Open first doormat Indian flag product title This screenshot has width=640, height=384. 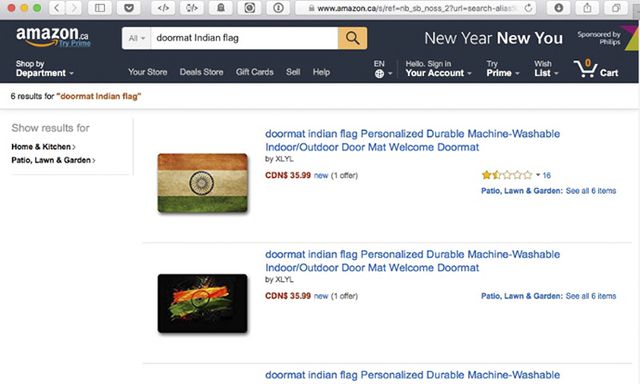point(412,140)
